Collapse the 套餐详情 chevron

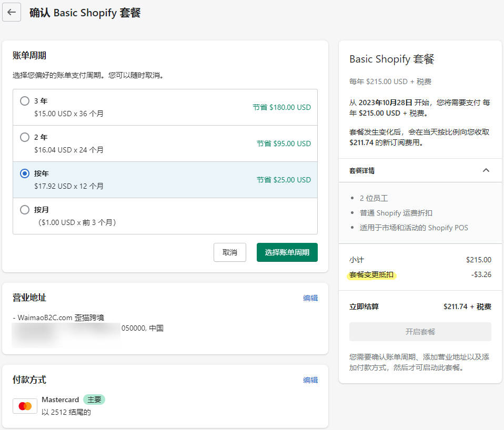tap(486, 170)
